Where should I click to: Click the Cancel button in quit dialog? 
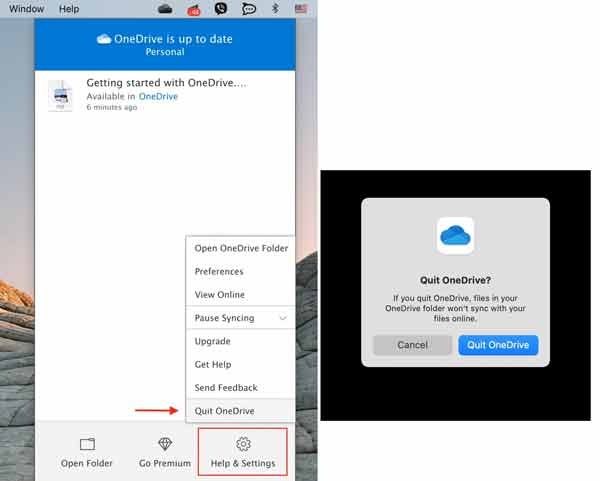pyautogui.click(x=412, y=345)
